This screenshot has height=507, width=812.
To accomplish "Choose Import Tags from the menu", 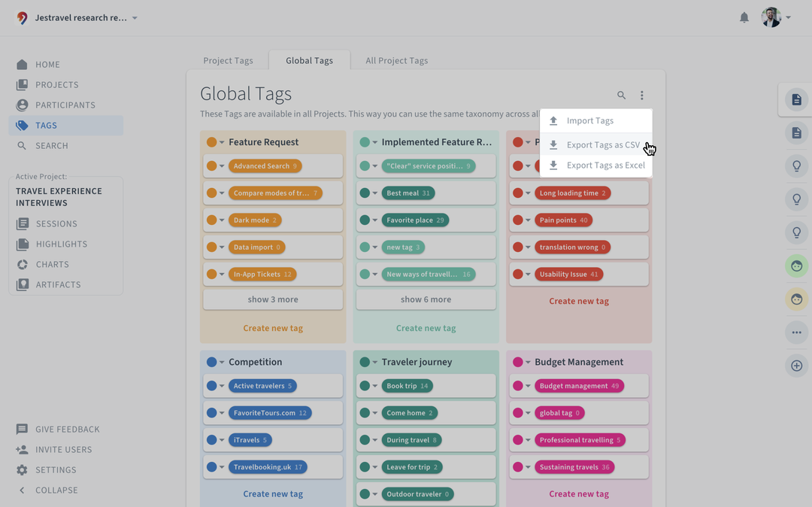I will (x=589, y=121).
